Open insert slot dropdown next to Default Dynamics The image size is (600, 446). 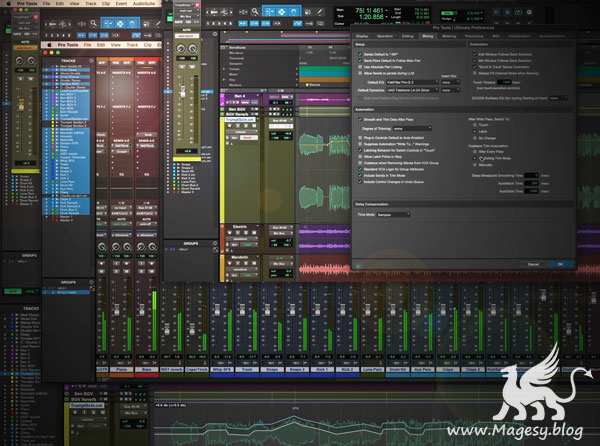(x=450, y=90)
